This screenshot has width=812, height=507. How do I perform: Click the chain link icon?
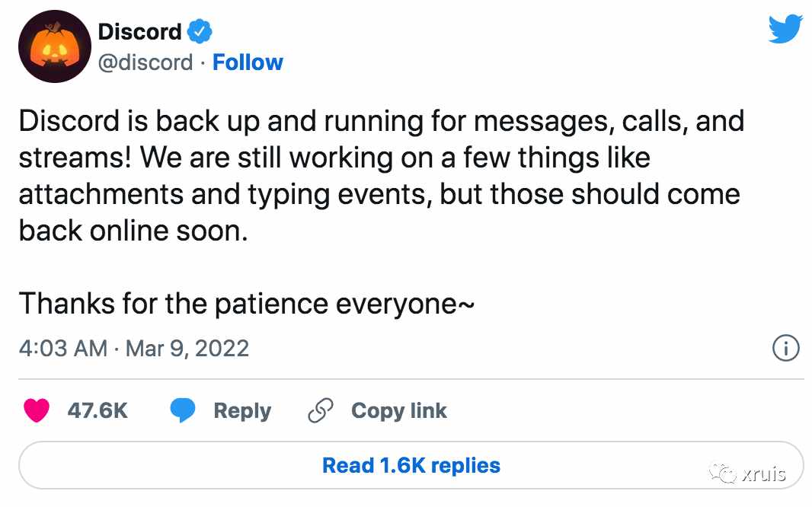tap(321, 411)
